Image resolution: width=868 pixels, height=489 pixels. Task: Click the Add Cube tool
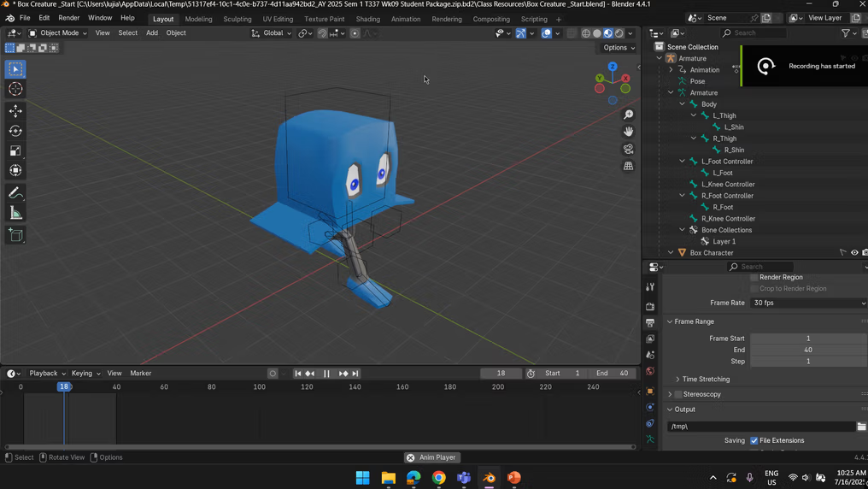point(15,235)
